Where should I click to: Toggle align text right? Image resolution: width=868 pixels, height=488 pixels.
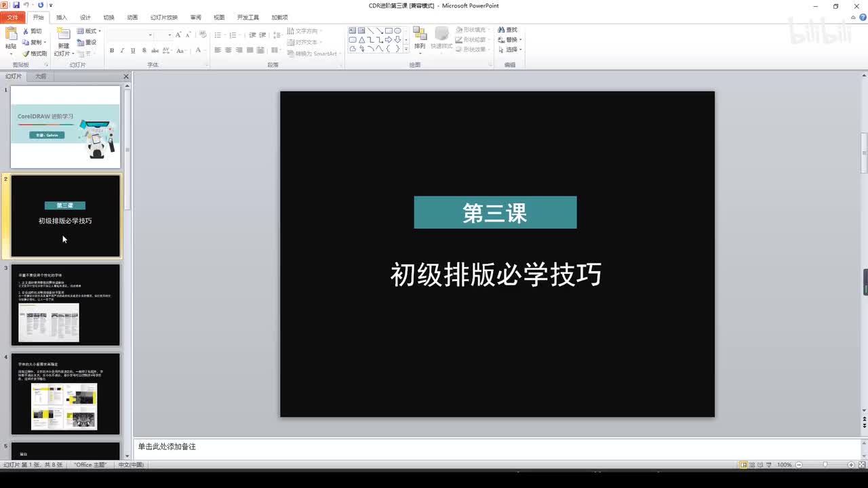[x=239, y=50]
